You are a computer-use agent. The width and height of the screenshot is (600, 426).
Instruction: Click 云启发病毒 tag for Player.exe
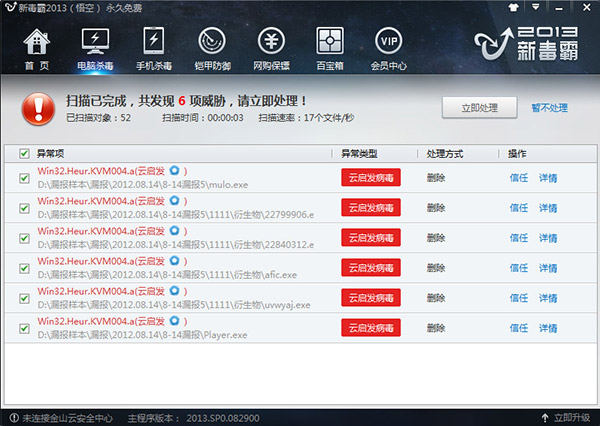pos(371,328)
